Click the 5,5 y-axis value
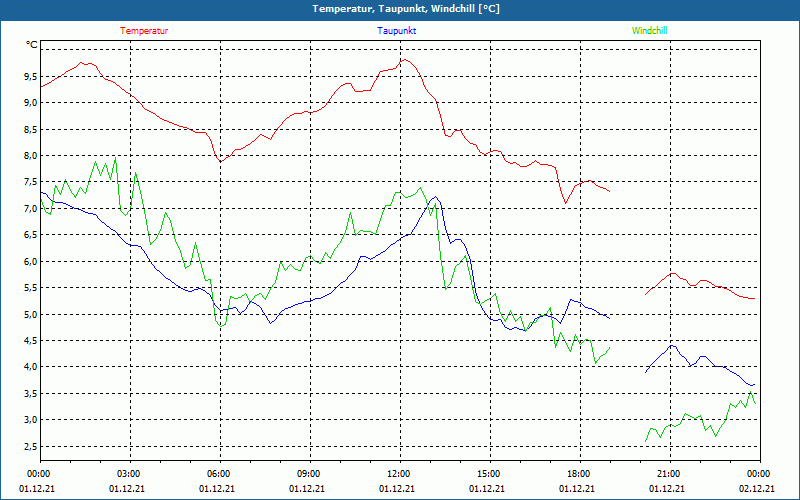 pos(31,288)
